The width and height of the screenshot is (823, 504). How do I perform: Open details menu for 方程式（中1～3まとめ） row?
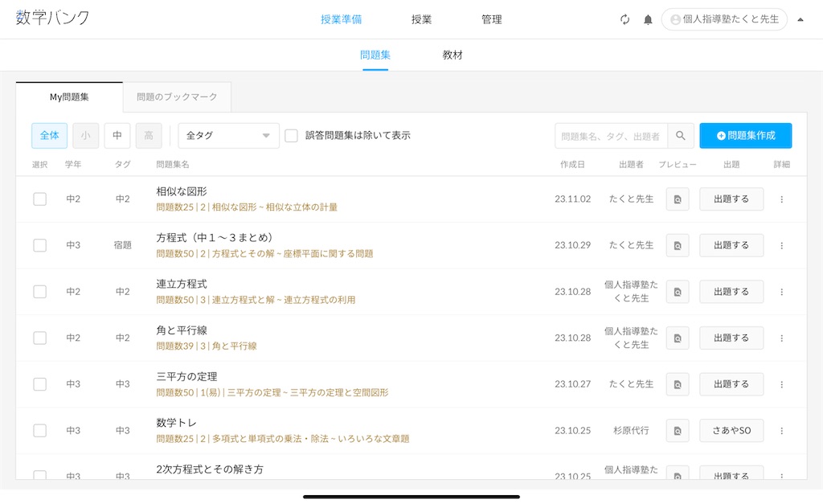click(x=781, y=246)
